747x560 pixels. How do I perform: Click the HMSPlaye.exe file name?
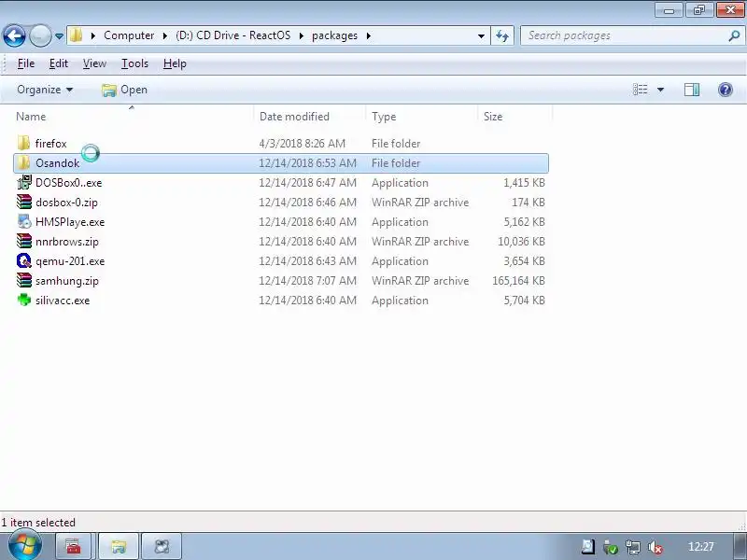click(x=70, y=222)
